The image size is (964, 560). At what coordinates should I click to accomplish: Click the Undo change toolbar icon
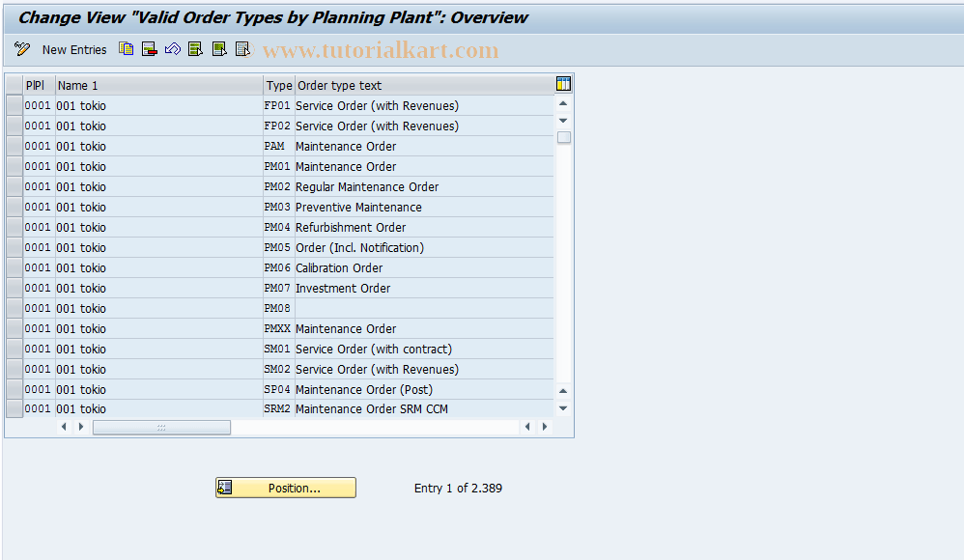click(172, 48)
